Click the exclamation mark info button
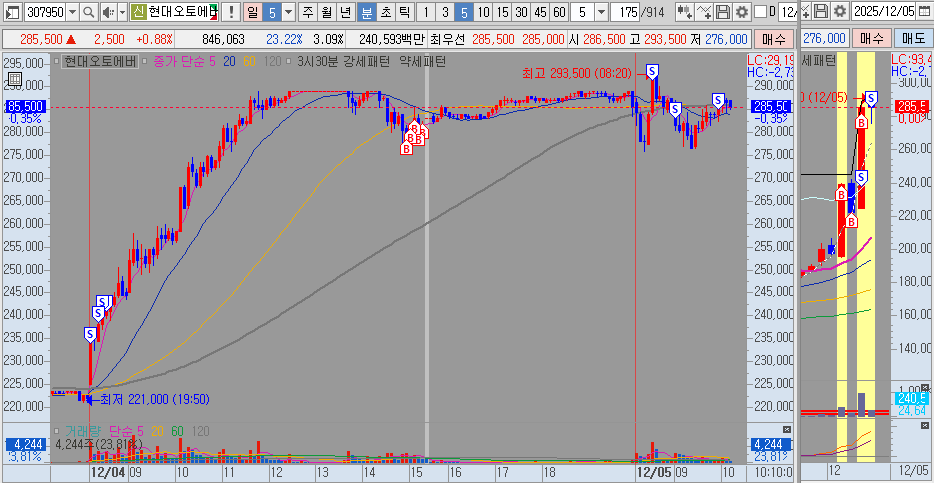934x483 pixels. coord(232,11)
